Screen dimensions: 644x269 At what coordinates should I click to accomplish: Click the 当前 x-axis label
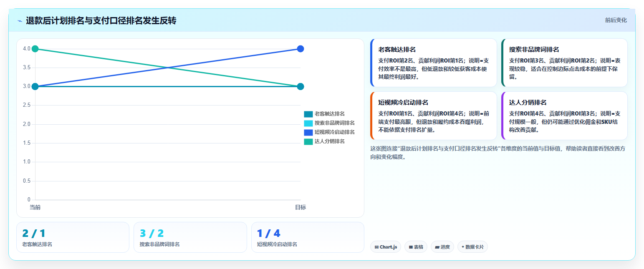click(35, 207)
